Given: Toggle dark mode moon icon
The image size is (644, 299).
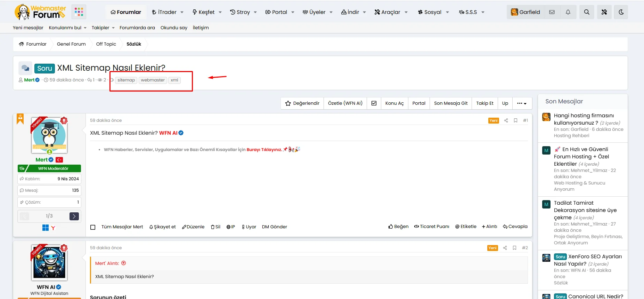Looking at the screenshot, I should pos(621,12).
